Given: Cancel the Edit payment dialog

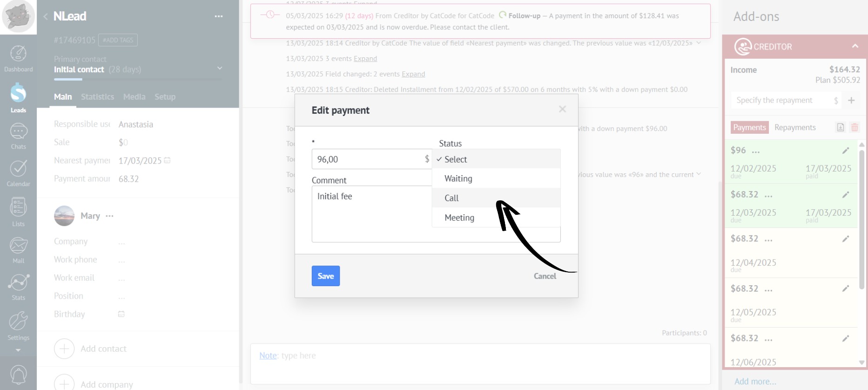Looking at the screenshot, I should (545, 276).
